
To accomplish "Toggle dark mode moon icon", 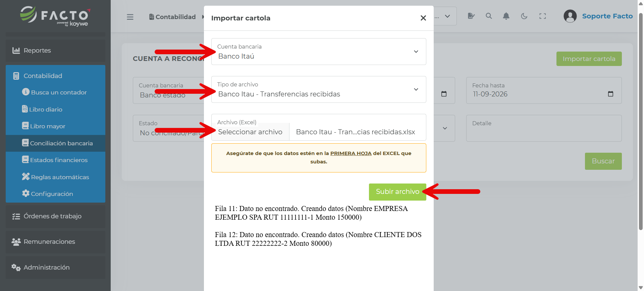I will pyautogui.click(x=524, y=16).
